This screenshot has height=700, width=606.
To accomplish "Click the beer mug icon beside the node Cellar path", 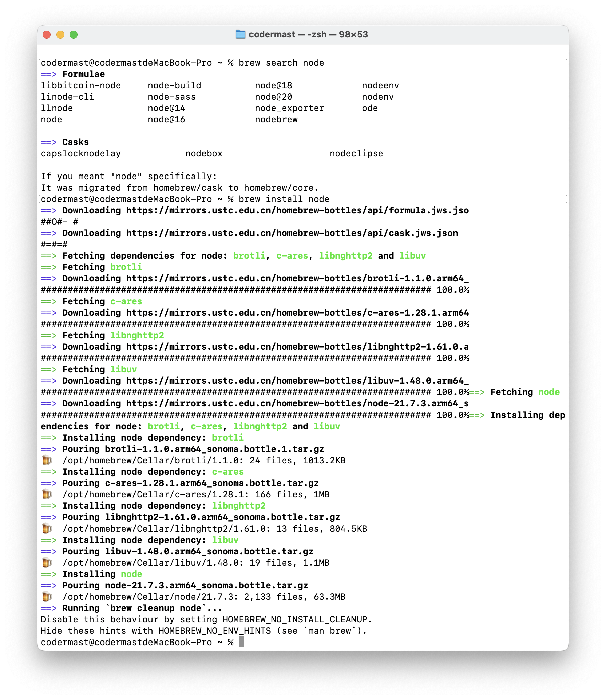I will [x=47, y=597].
